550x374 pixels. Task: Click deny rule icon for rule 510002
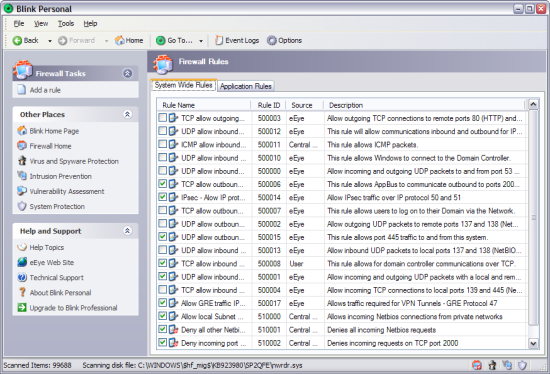(173, 343)
